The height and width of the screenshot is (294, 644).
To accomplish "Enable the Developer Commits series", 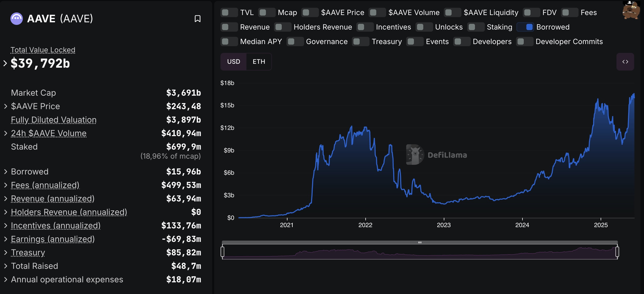I will (x=525, y=41).
